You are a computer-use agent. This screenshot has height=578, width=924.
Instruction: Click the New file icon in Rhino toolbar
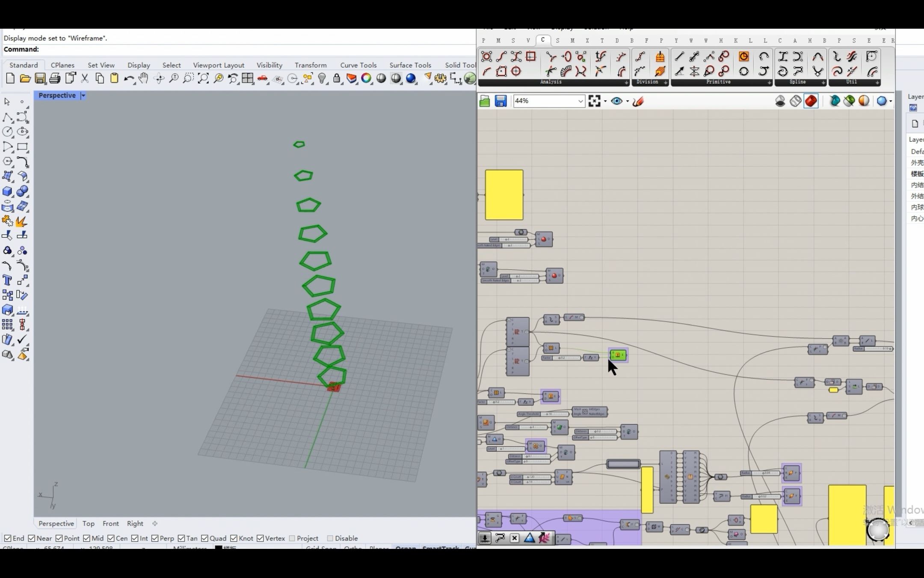pyautogui.click(x=10, y=78)
